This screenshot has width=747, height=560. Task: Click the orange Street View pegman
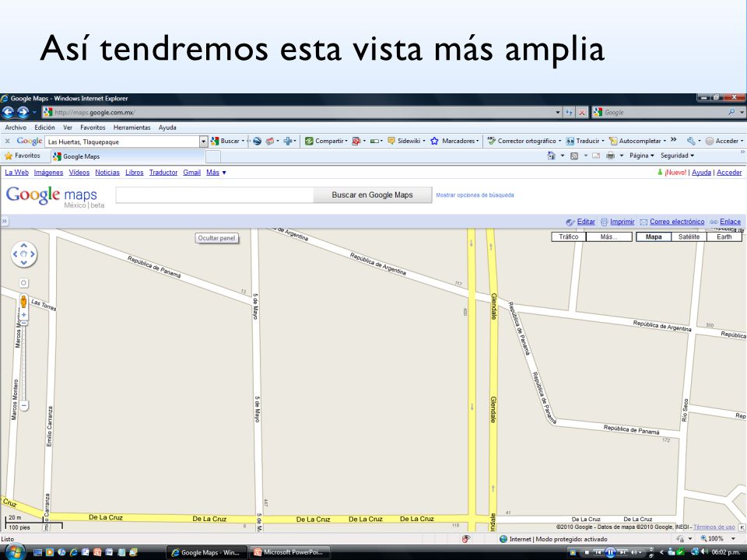(23, 301)
